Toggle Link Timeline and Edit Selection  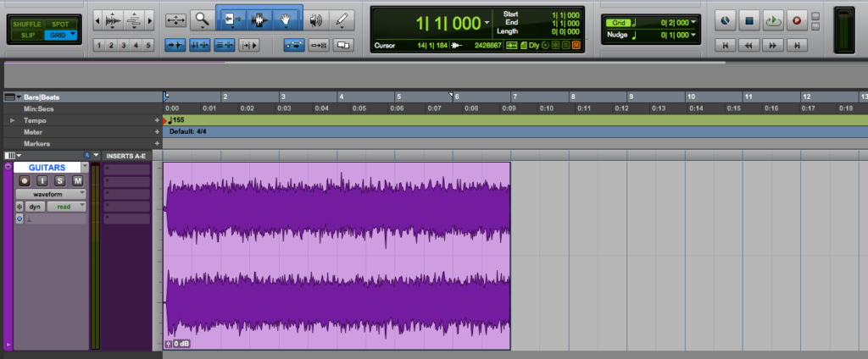[199, 46]
